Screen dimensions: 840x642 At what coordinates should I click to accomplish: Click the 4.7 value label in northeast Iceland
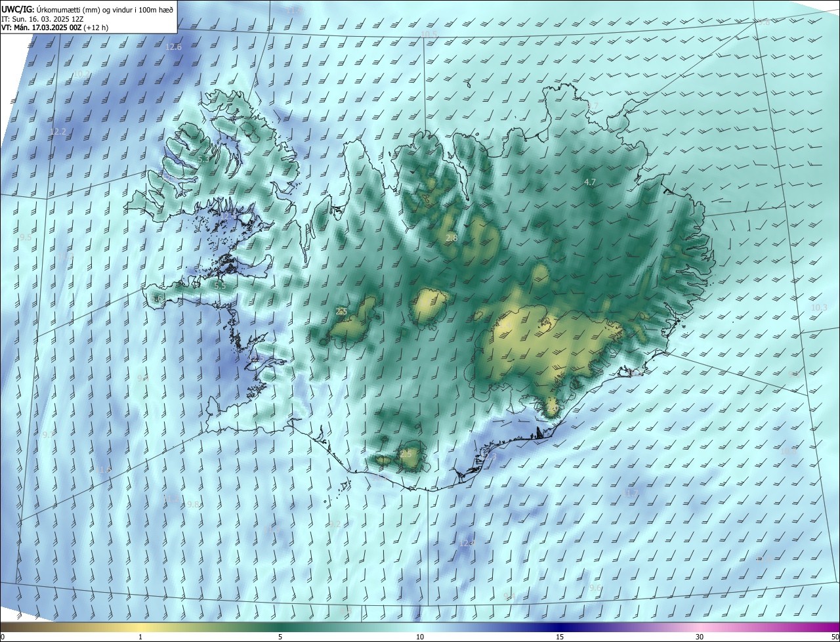[589, 182]
